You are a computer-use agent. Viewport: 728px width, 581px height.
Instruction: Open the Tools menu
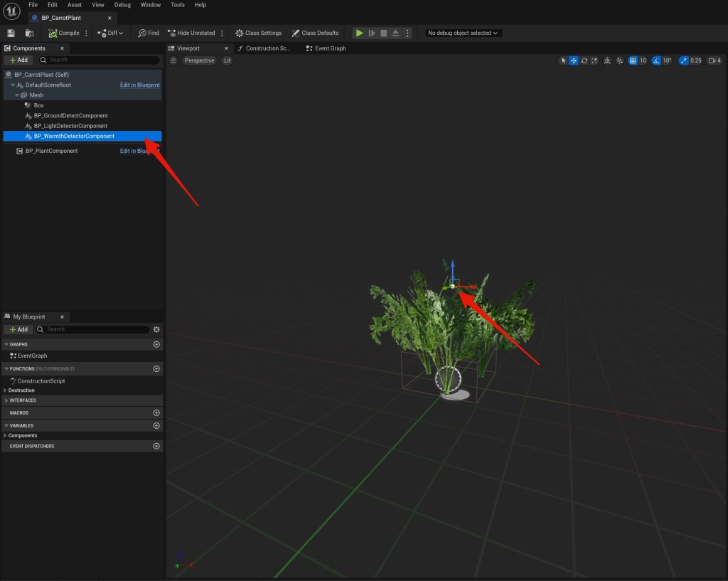click(178, 5)
